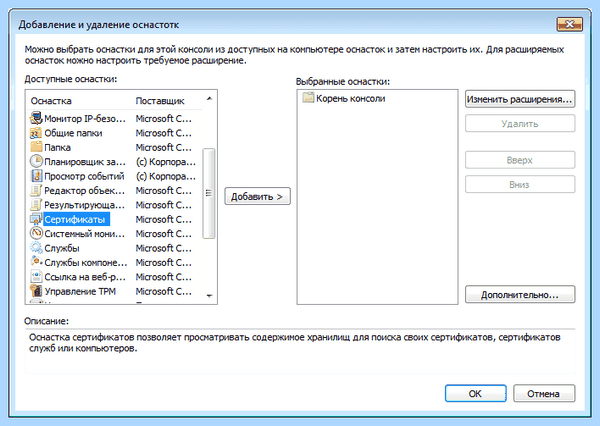Click the Папка folder icon in available list
The height and width of the screenshot is (426, 600).
[36, 147]
